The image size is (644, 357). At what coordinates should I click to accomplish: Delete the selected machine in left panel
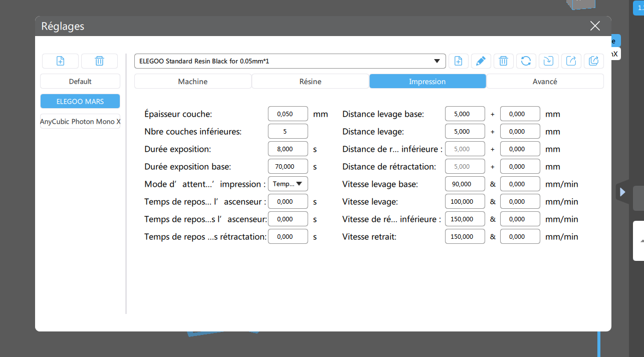pyautogui.click(x=99, y=61)
